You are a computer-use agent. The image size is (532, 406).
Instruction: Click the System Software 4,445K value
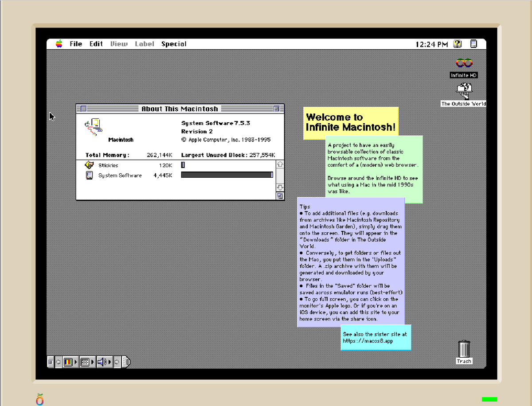[x=163, y=176]
